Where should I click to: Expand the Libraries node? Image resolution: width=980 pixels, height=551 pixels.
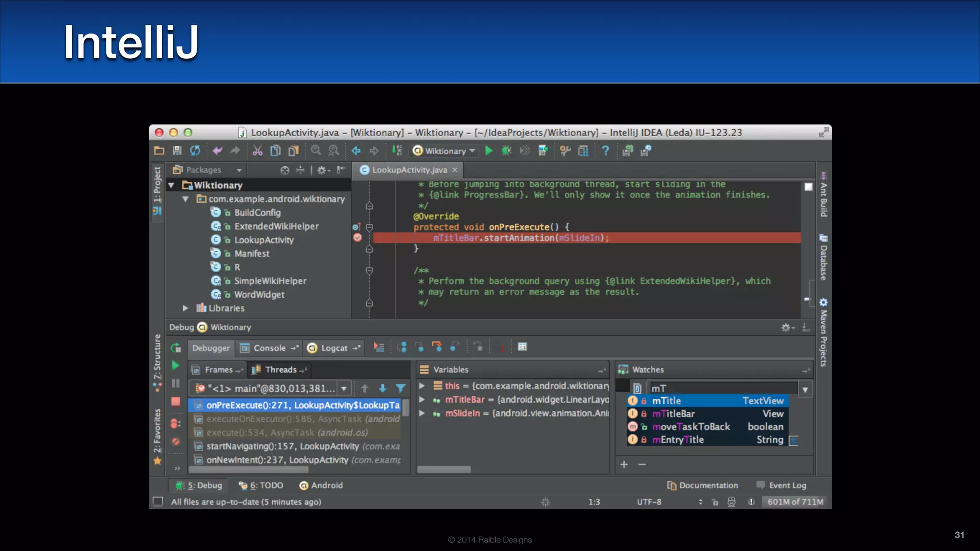[x=186, y=309]
